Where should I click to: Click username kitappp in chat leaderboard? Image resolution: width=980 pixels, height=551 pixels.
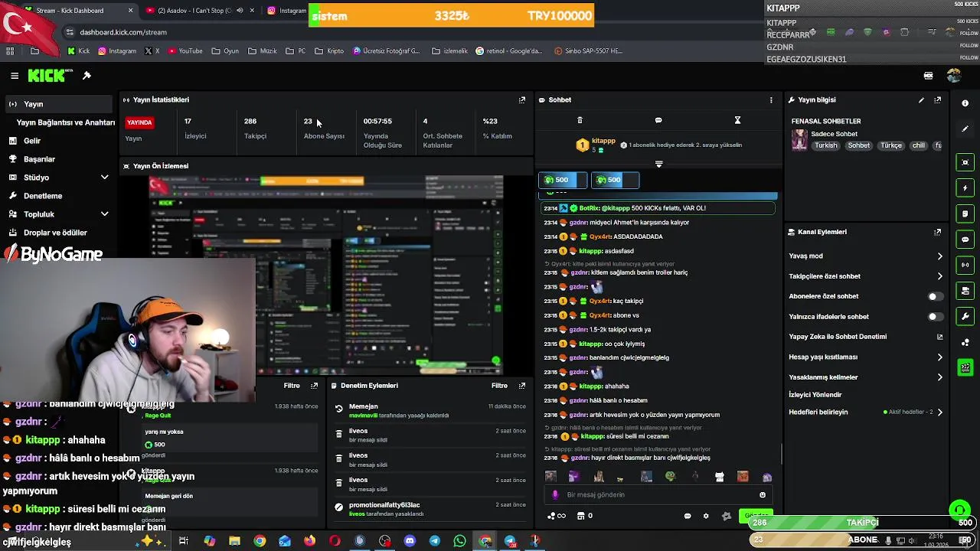[x=603, y=141]
